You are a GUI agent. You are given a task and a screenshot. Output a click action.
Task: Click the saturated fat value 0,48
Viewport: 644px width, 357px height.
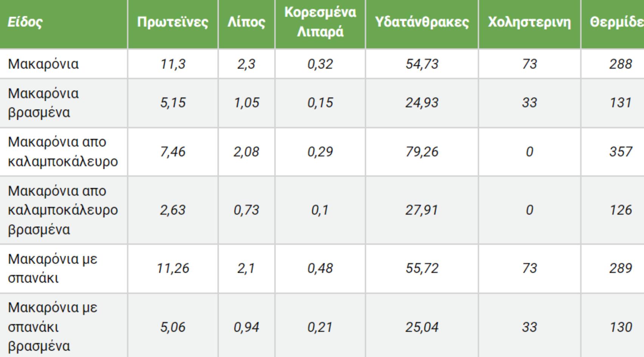point(320,268)
